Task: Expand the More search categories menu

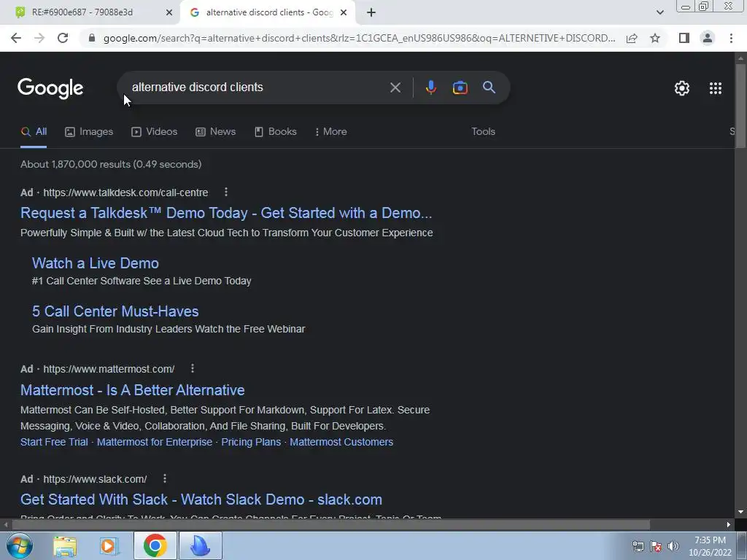Action: [x=330, y=132]
